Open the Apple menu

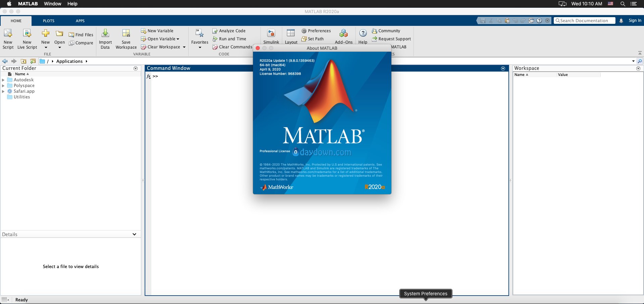tap(9, 4)
